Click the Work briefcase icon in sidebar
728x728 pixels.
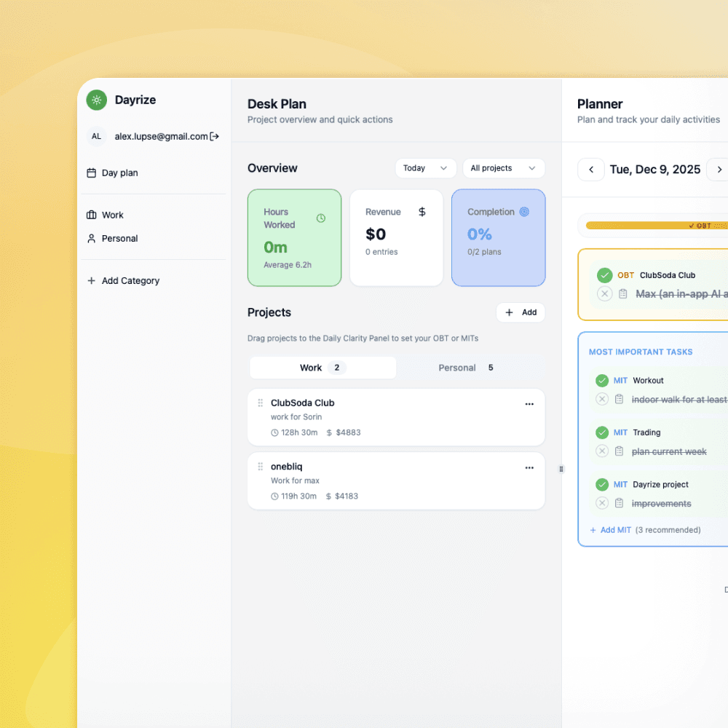(92, 215)
